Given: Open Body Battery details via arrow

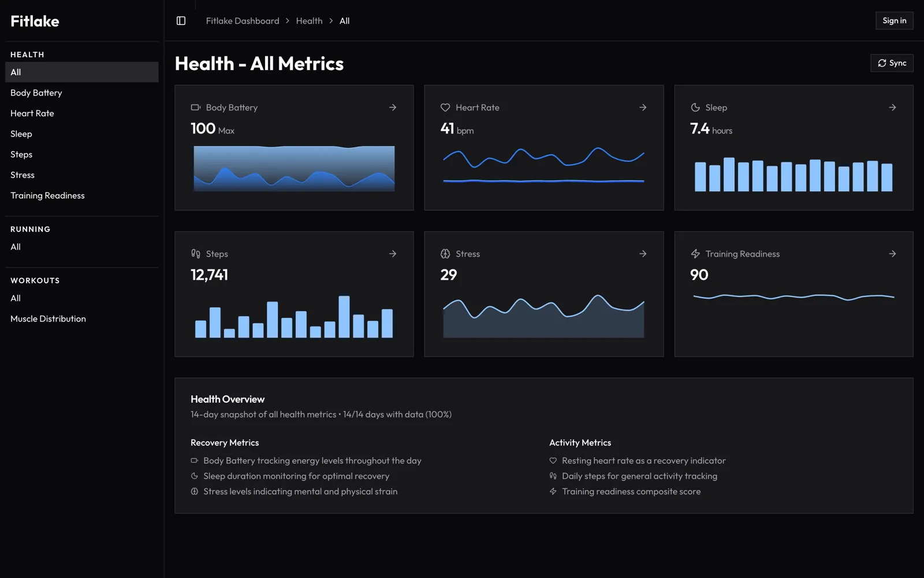Looking at the screenshot, I should click(x=393, y=108).
